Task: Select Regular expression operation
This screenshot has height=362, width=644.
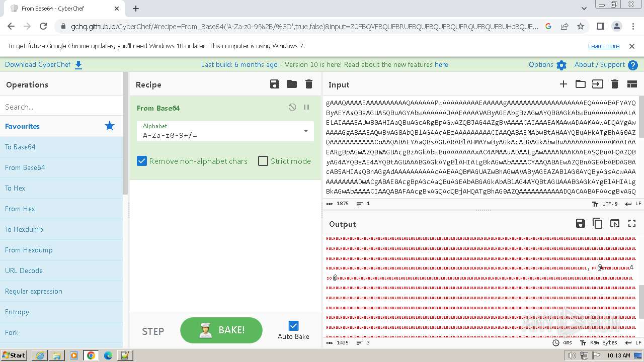Action: [x=61, y=291]
